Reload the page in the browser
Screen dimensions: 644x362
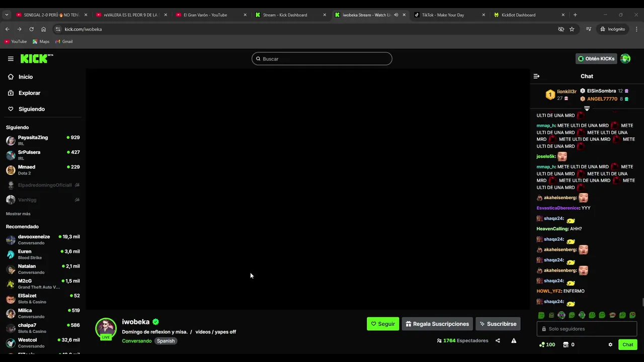coord(31,29)
